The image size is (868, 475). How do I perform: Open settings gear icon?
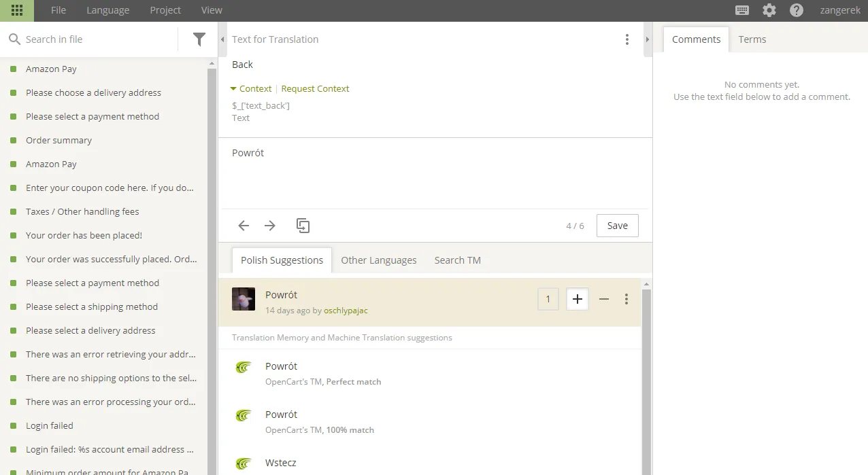click(769, 10)
